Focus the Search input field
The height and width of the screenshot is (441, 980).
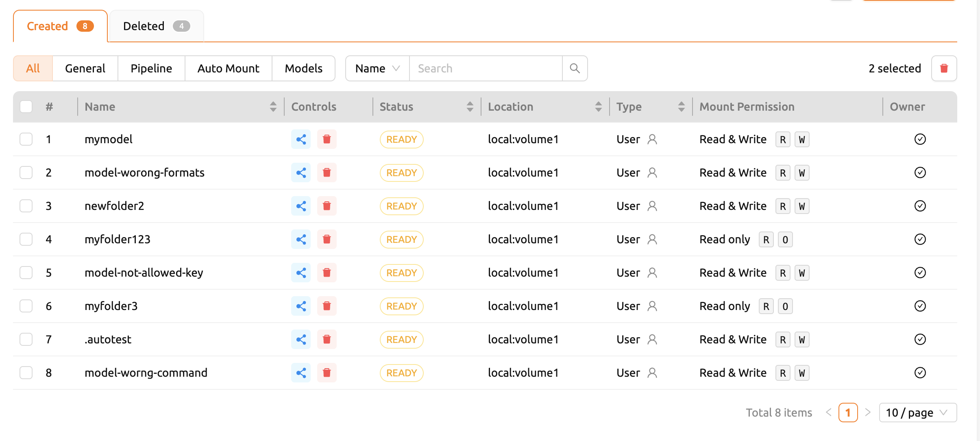point(486,68)
